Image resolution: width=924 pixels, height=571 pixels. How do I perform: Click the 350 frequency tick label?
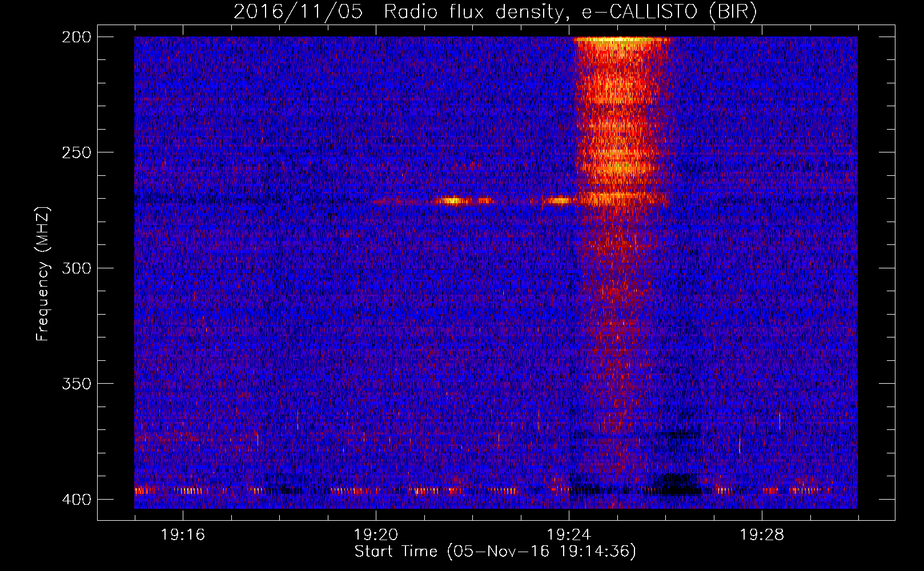pyautogui.click(x=76, y=383)
